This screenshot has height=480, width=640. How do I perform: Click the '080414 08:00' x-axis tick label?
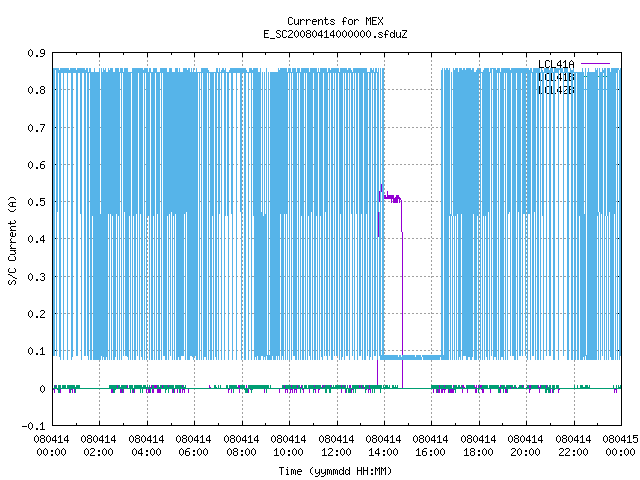tap(241, 446)
